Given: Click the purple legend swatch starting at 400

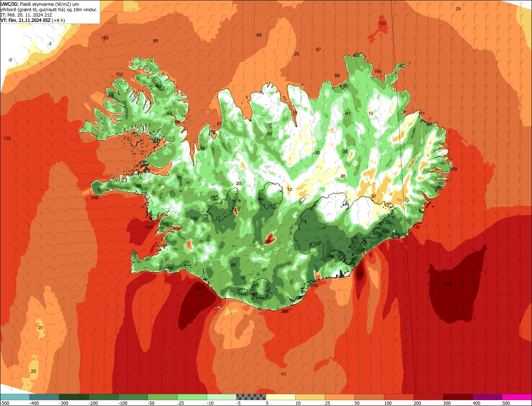Looking at the screenshot, I should [x=487, y=397].
